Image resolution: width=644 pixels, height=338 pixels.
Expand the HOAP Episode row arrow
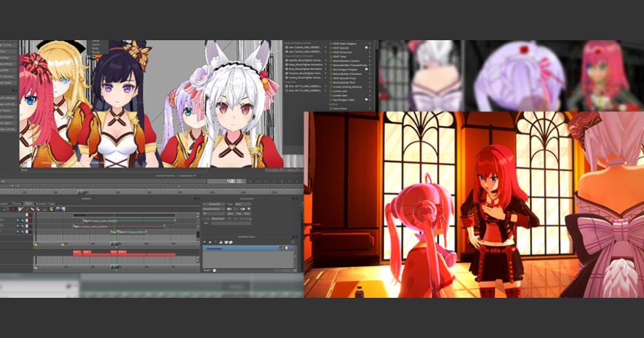click(x=369, y=47)
